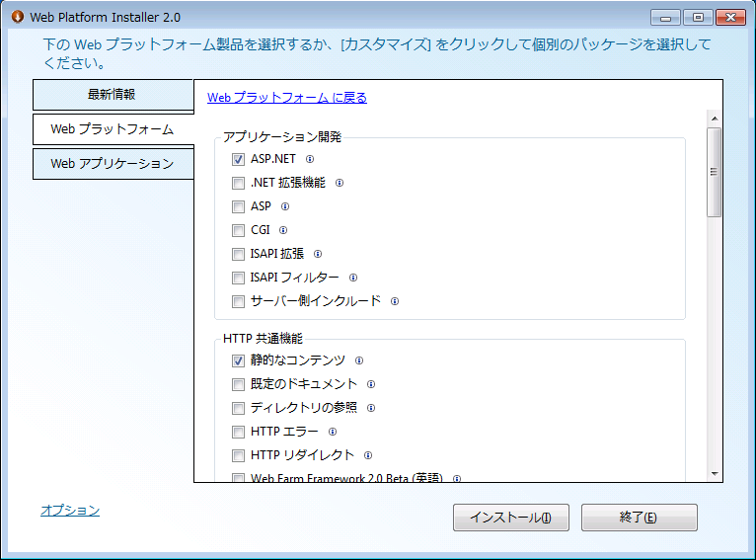This screenshot has width=756, height=560.
Task: Close the Web Platform Installer window
Action: tap(730, 18)
